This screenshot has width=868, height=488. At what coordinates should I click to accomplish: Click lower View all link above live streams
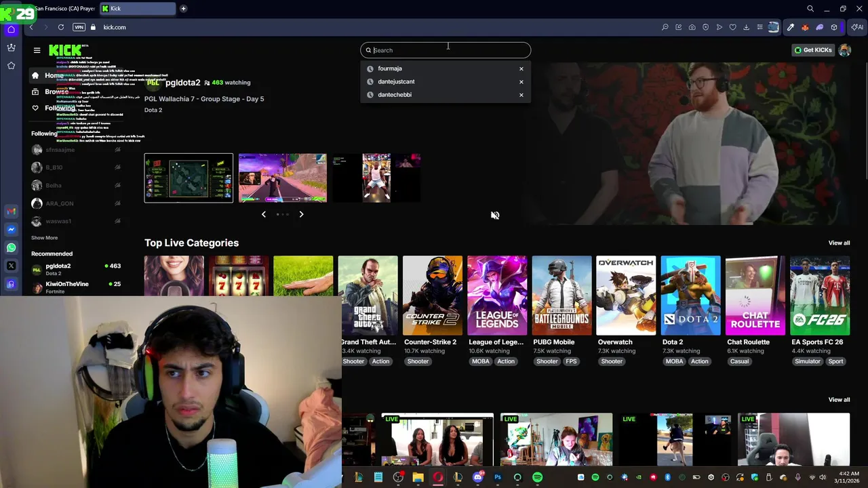click(x=839, y=400)
